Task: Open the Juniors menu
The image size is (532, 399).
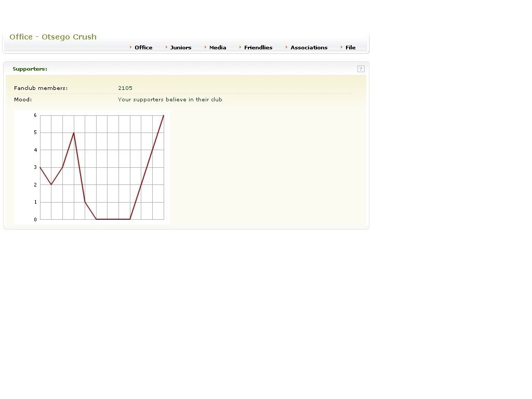Action: tap(181, 47)
